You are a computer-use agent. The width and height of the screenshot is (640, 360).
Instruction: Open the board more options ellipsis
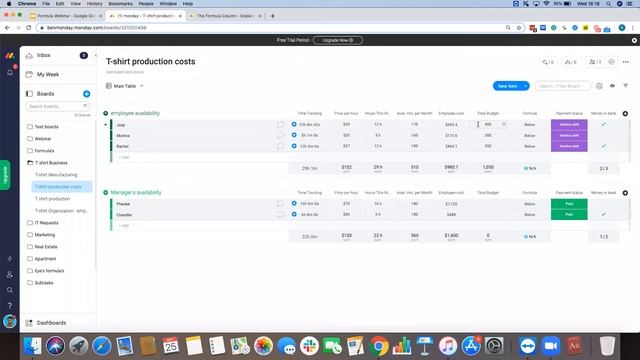(x=626, y=62)
